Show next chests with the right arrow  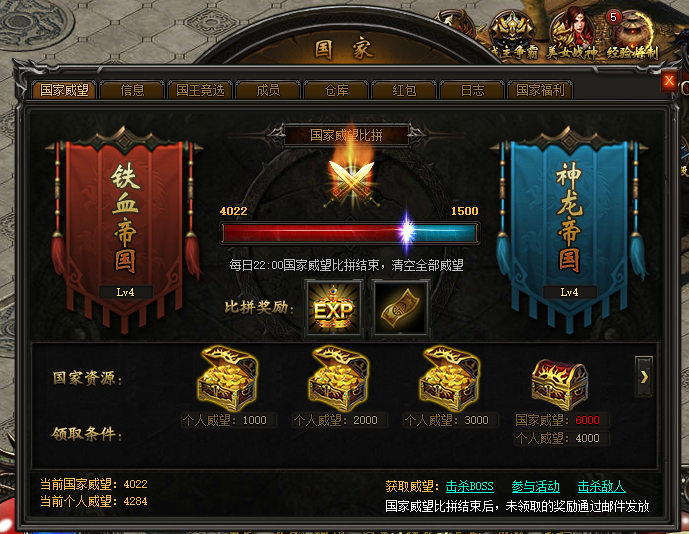(x=644, y=377)
